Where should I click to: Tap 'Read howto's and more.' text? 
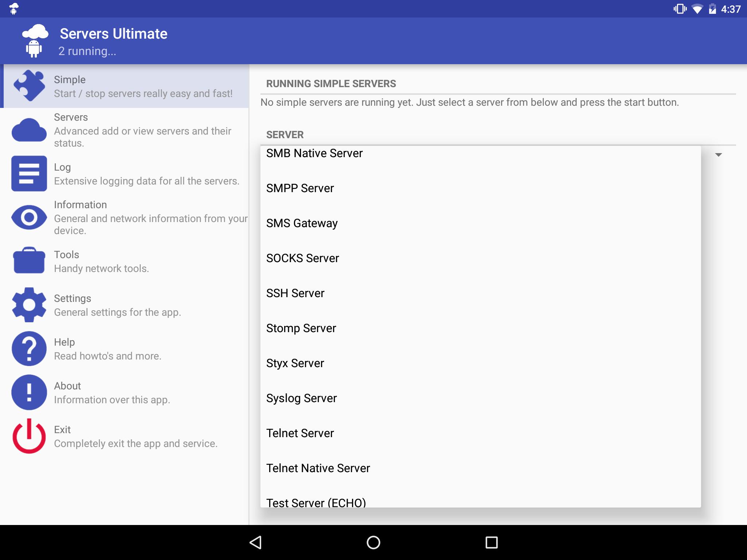[x=108, y=356]
